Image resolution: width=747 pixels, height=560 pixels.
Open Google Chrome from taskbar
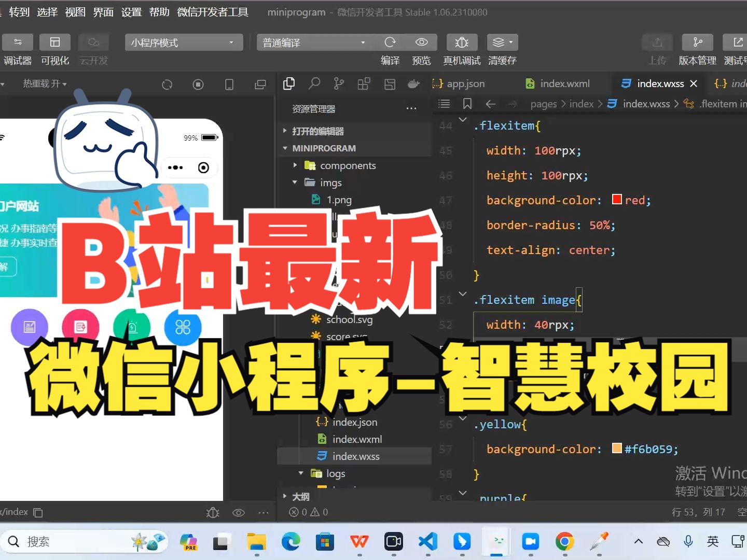click(x=565, y=541)
